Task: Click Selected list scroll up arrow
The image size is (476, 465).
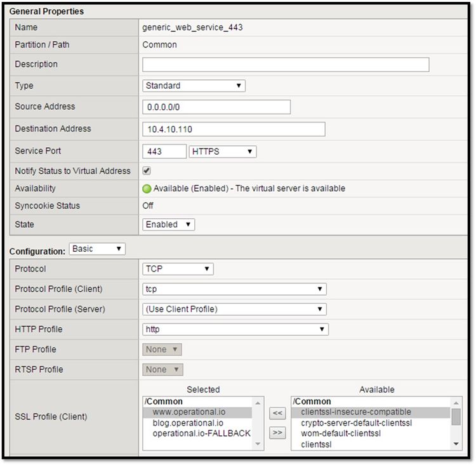Action: point(258,403)
